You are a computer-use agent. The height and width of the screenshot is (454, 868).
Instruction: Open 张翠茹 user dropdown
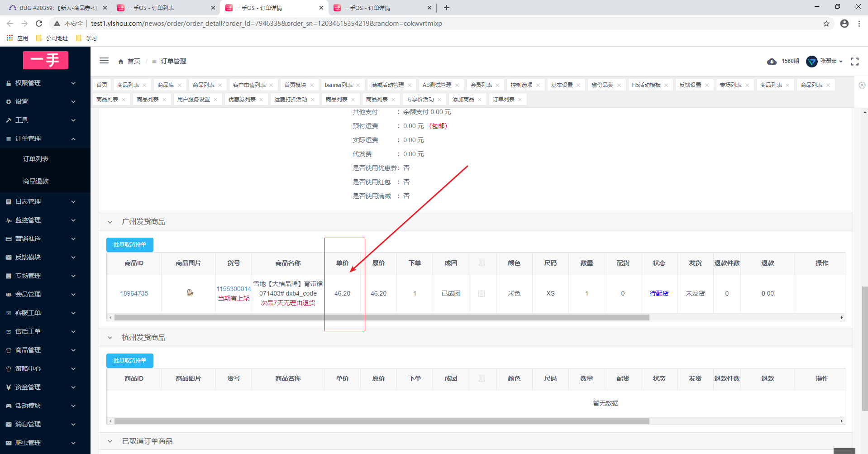pyautogui.click(x=831, y=61)
